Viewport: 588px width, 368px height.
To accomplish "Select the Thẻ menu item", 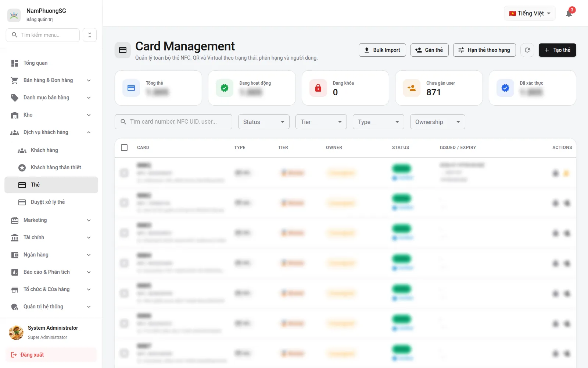I will [51, 185].
